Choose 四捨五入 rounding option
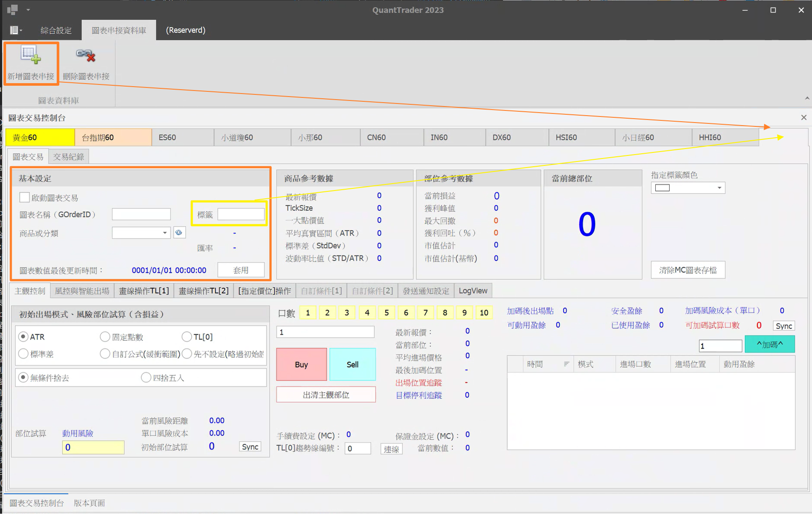The height and width of the screenshot is (514, 812). pyautogui.click(x=146, y=378)
